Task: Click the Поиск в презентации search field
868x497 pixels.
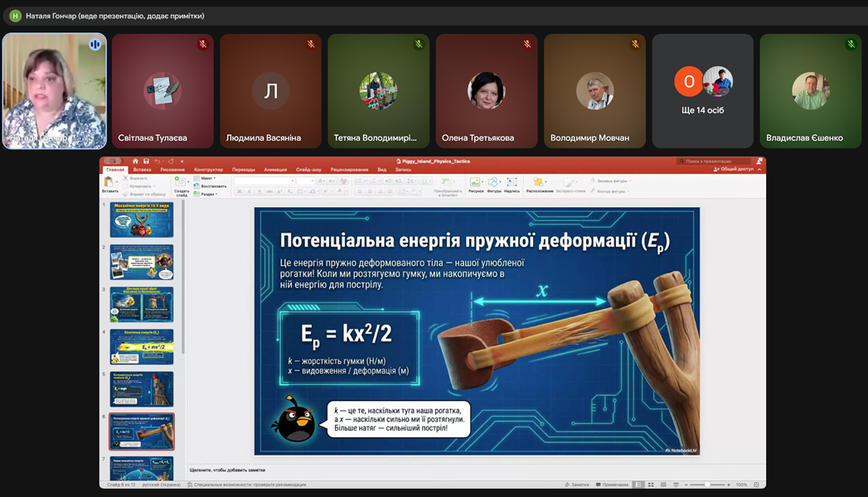Action: coord(715,161)
